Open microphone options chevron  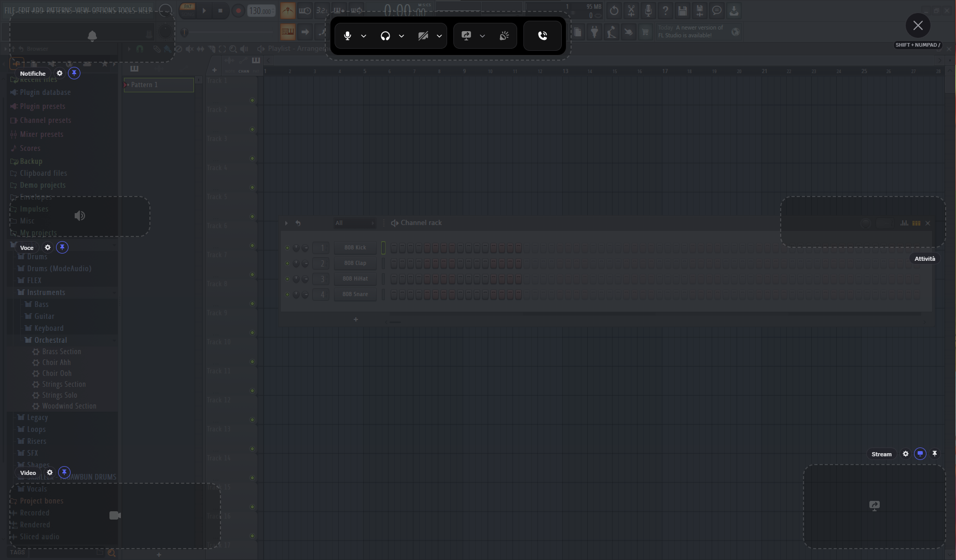click(x=364, y=36)
